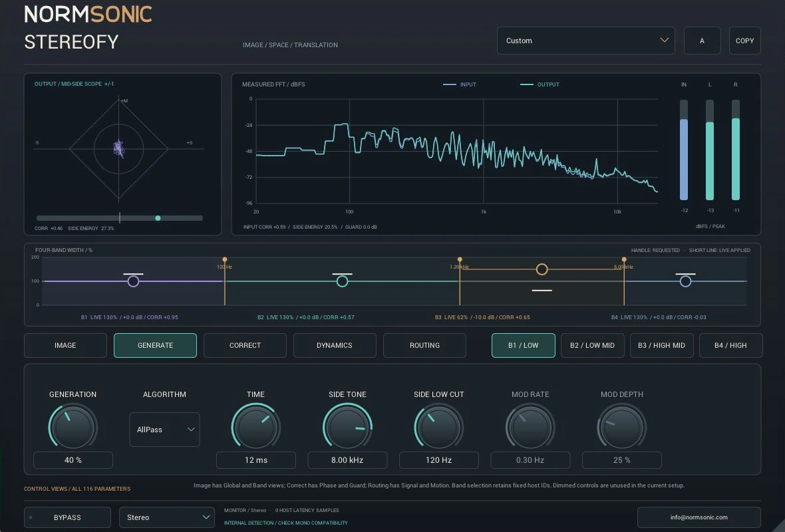Viewport: 785px width, 532px height.
Task: Click the Mod Rate knob
Action: coord(530,427)
